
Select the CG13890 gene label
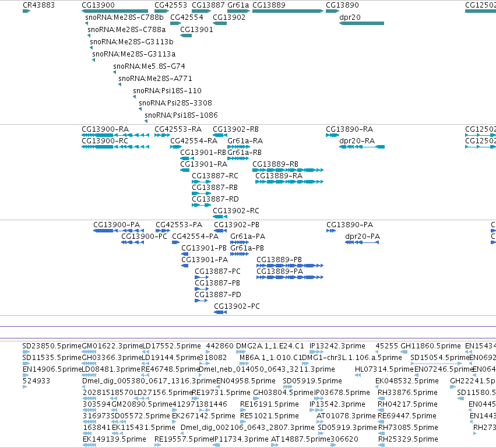point(342,5)
